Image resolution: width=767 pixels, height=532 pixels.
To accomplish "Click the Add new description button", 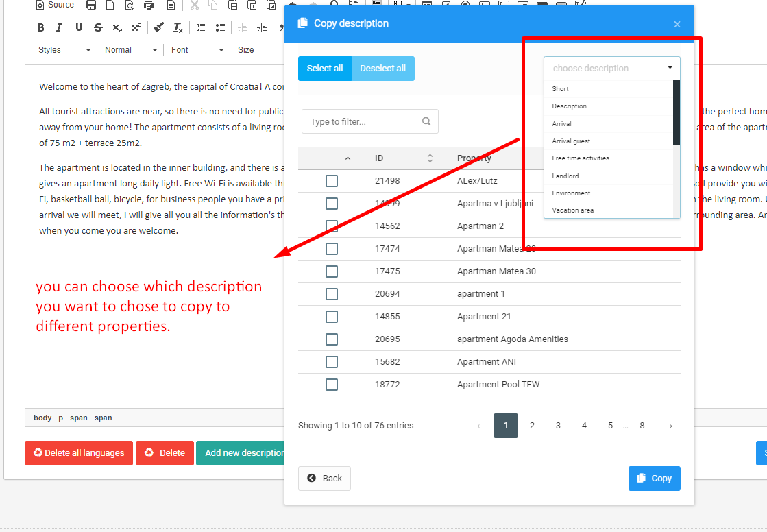I will pos(240,453).
